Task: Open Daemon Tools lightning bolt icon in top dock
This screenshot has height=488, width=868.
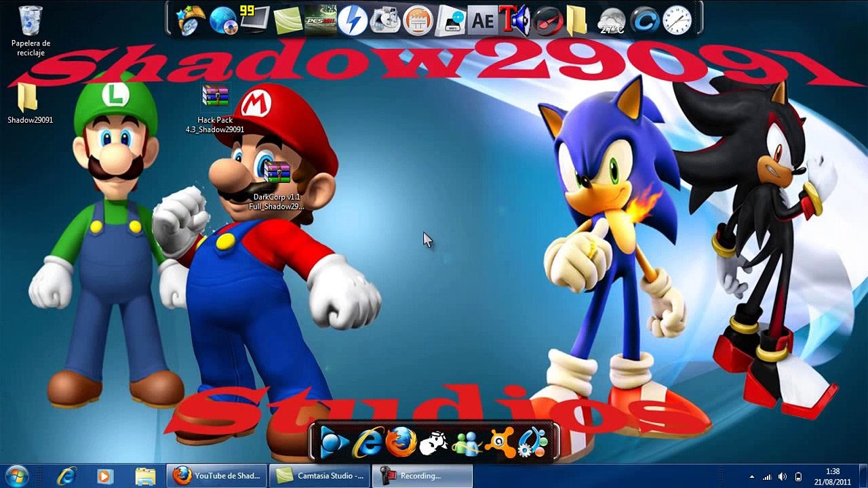Action: point(353,20)
